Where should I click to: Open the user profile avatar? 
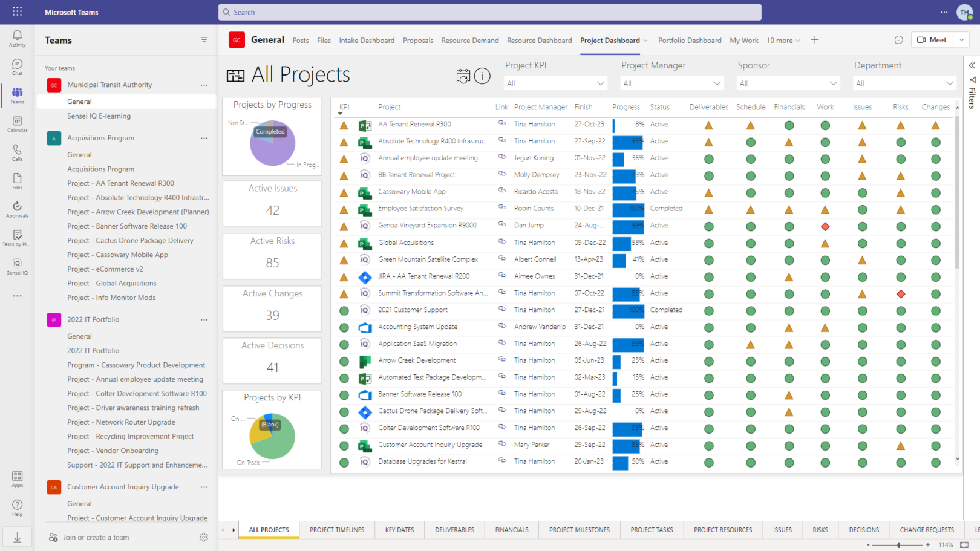pos(965,12)
